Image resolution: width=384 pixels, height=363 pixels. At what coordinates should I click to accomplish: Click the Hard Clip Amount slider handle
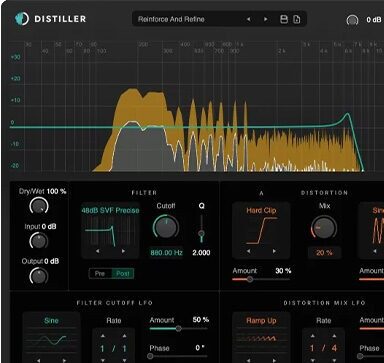250,280
